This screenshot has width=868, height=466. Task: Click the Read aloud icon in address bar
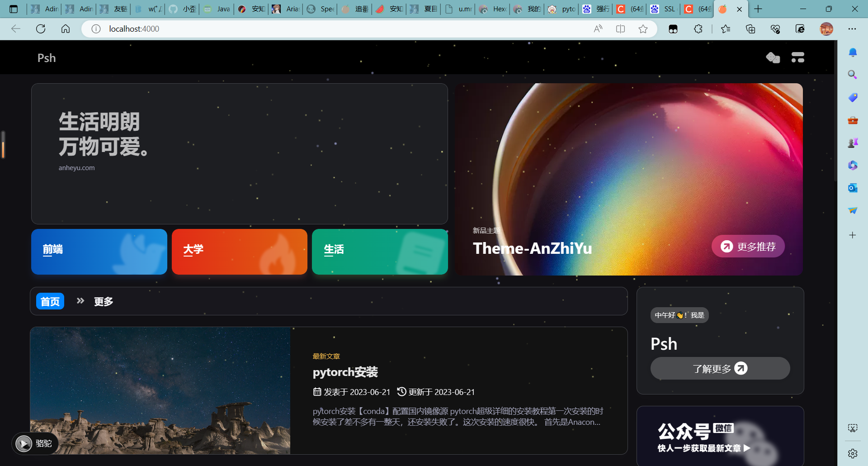click(598, 29)
